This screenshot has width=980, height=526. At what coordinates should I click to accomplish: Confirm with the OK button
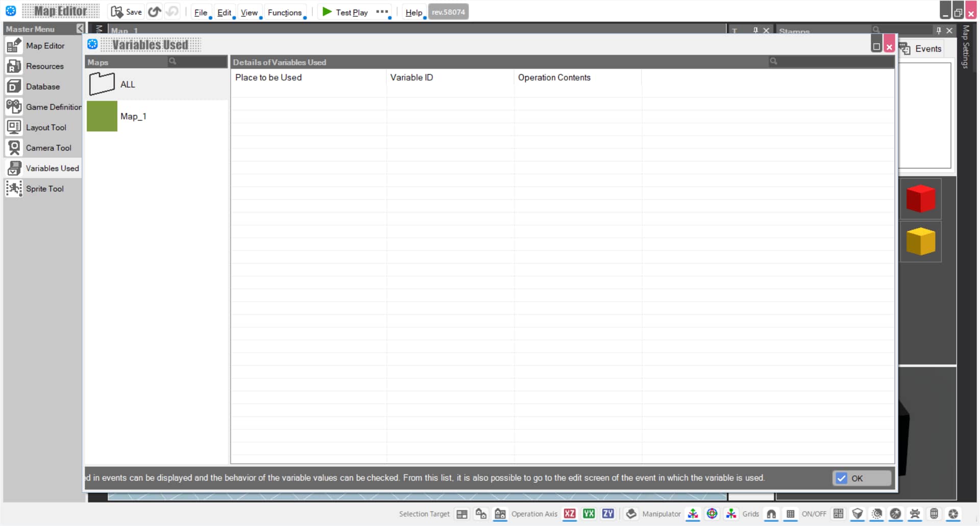tap(862, 479)
